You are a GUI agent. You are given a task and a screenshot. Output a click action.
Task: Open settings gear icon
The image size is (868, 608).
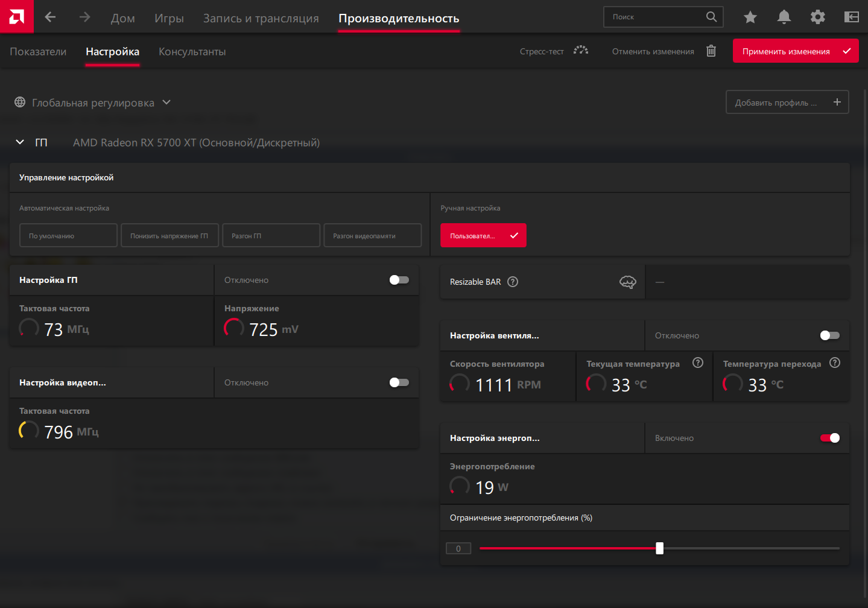[x=818, y=17]
